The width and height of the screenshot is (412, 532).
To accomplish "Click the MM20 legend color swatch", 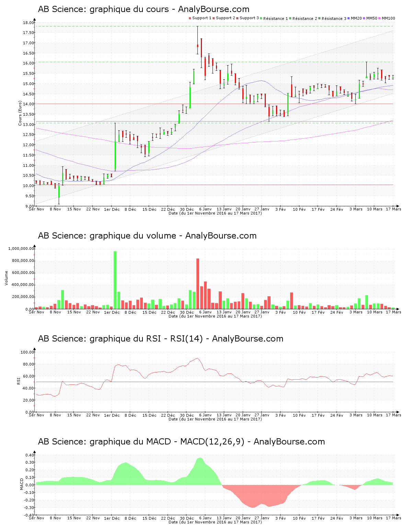I will (x=349, y=18).
